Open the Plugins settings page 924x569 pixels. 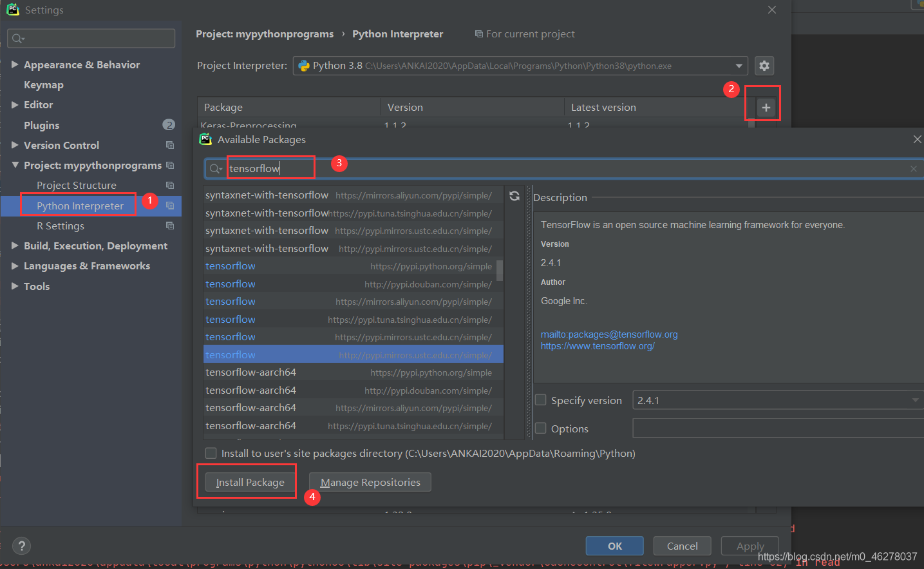pyautogui.click(x=41, y=125)
